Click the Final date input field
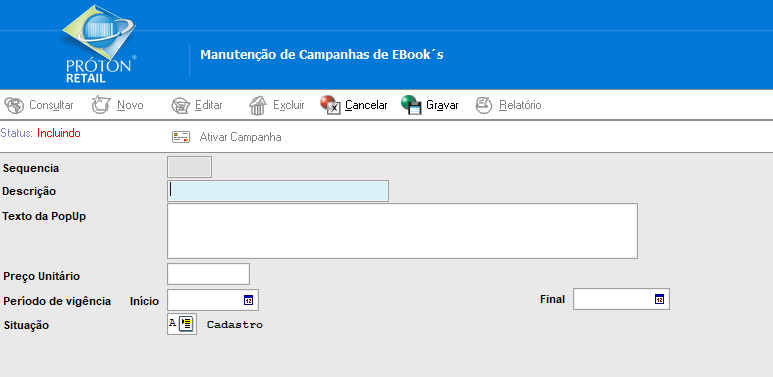 (x=621, y=299)
